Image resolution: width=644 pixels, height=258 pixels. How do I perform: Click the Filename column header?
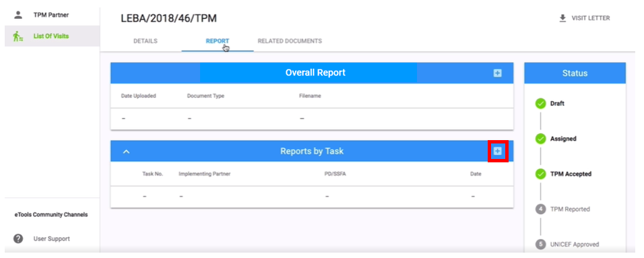pos(310,96)
